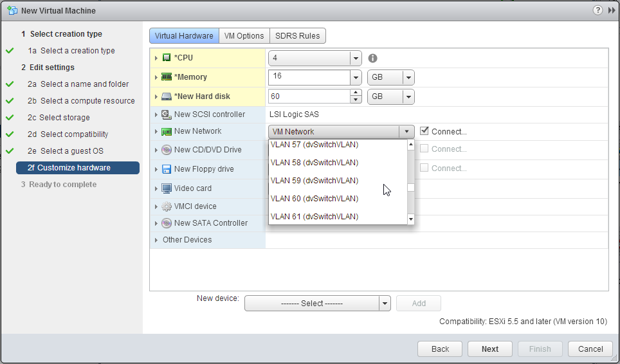Click the Back button

(440, 349)
